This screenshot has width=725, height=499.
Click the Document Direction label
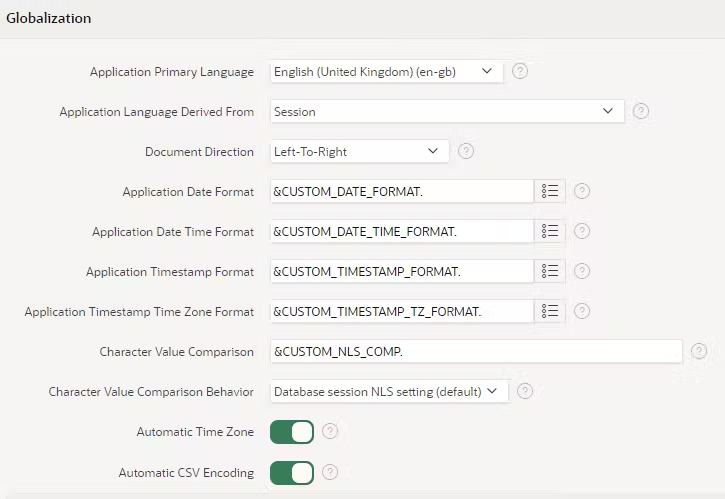click(x=199, y=152)
